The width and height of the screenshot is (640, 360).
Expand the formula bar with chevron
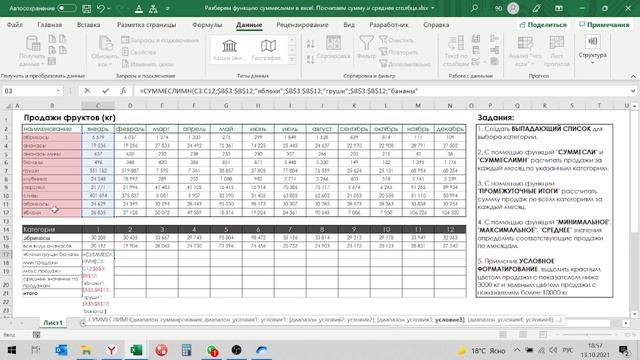tap(633, 91)
